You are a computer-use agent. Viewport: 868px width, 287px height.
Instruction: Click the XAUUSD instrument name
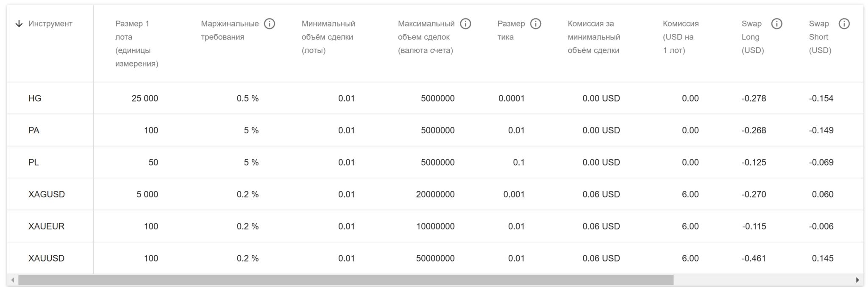tap(46, 258)
